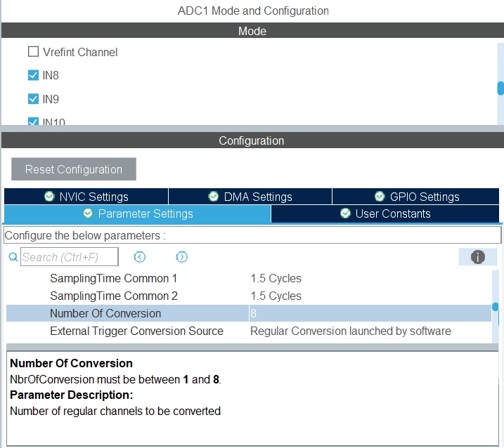Click DMA Settings green check icon
This screenshot has width=504, height=448.
click(214, 196)
